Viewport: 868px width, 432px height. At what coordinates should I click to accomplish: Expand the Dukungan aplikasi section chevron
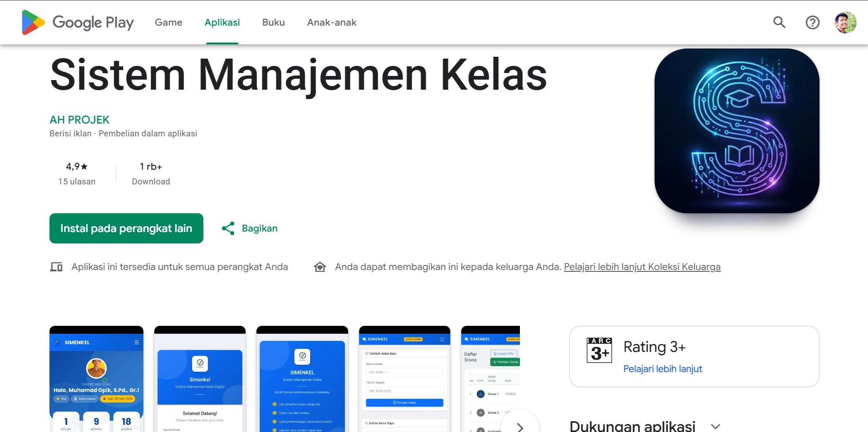pyautogui.click(x=715, y=427)
